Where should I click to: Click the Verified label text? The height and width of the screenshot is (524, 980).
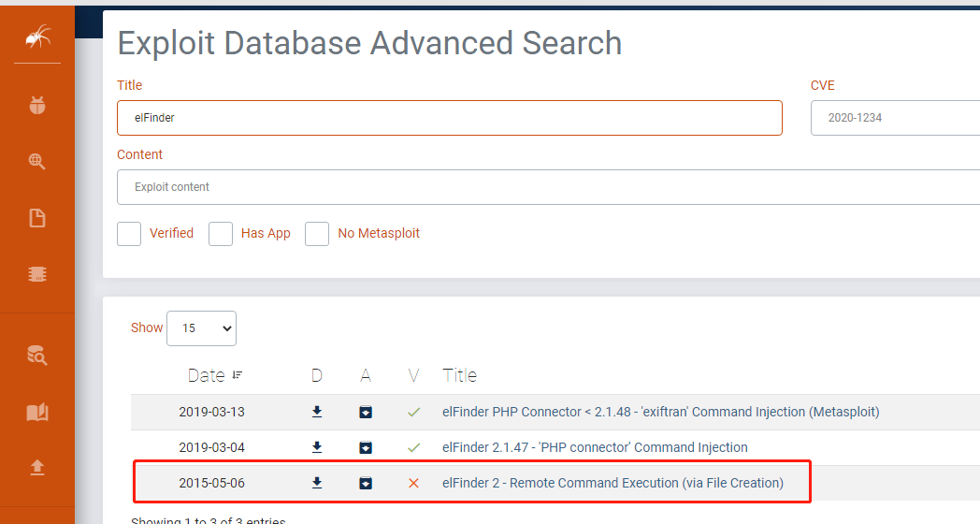[x=171, y=233]
